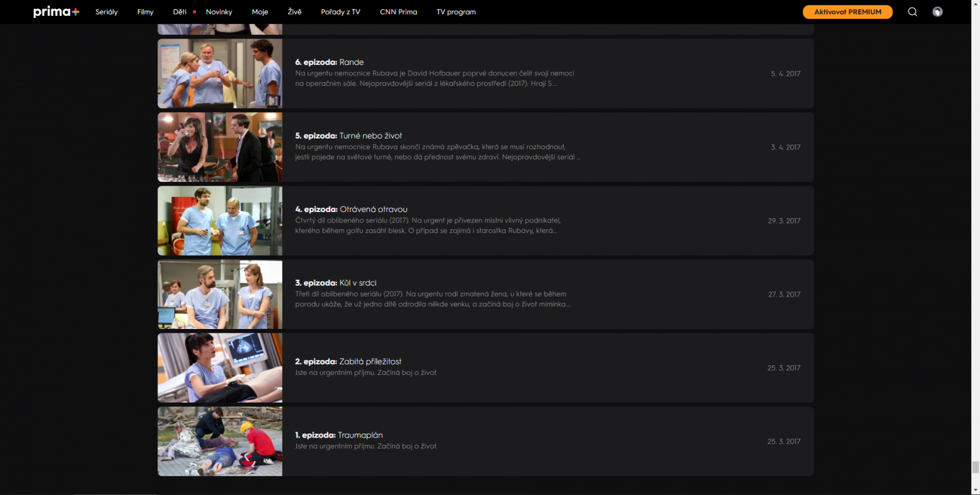
Task: Go to the Děti section
Action: 179,12
